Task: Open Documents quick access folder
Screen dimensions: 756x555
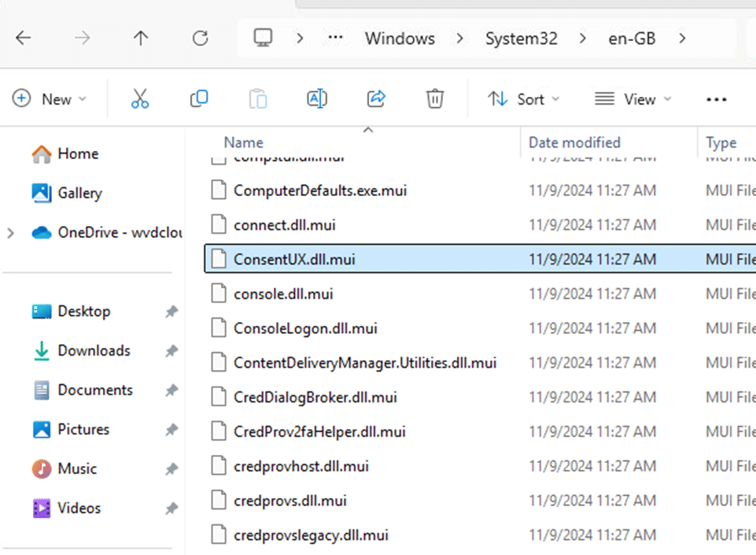Action: coord(82,390)
